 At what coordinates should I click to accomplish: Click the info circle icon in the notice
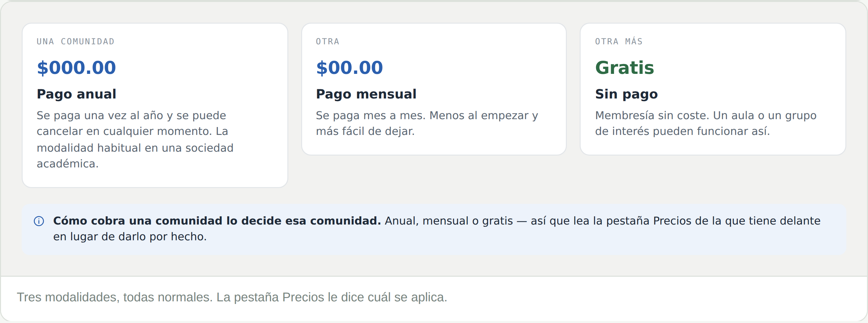click(39, 221)
